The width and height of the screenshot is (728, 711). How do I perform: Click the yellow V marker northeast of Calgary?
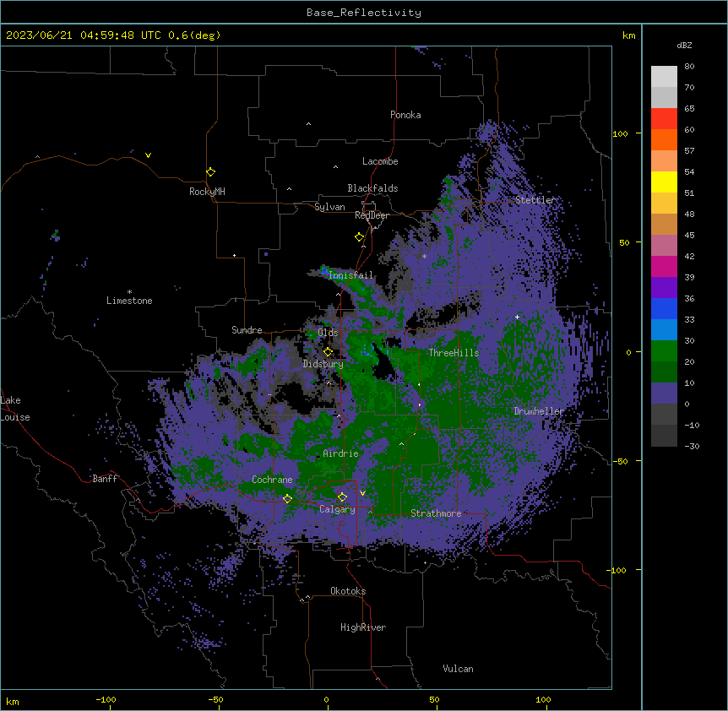[362, 493]
